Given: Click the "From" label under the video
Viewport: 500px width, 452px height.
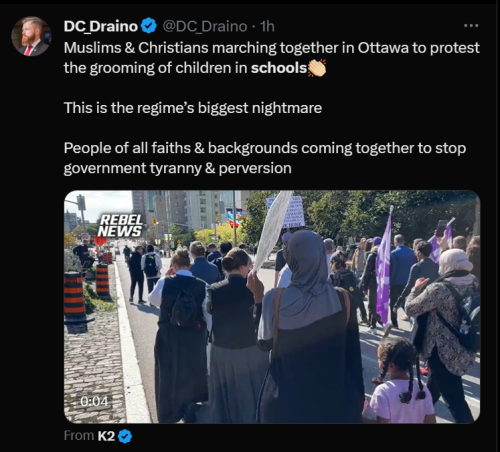Looking at the screenshot, I should [x=79, y=436].
